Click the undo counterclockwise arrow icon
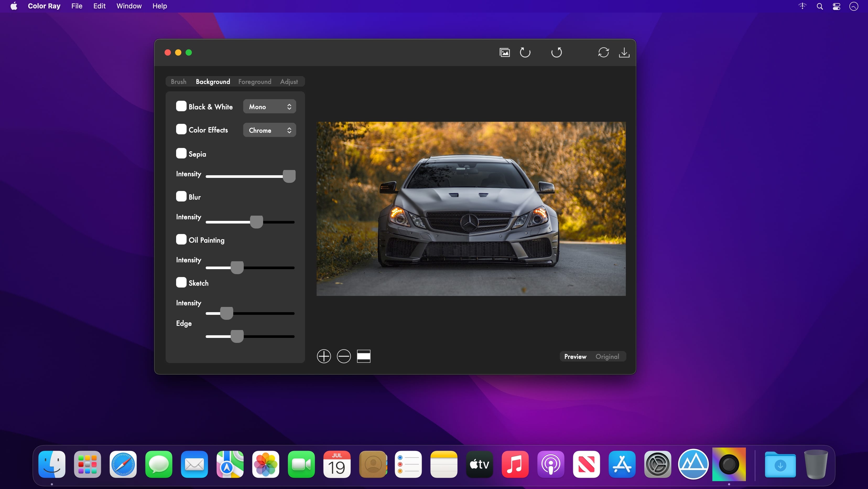868x489 pixels. tap(525, 52)
